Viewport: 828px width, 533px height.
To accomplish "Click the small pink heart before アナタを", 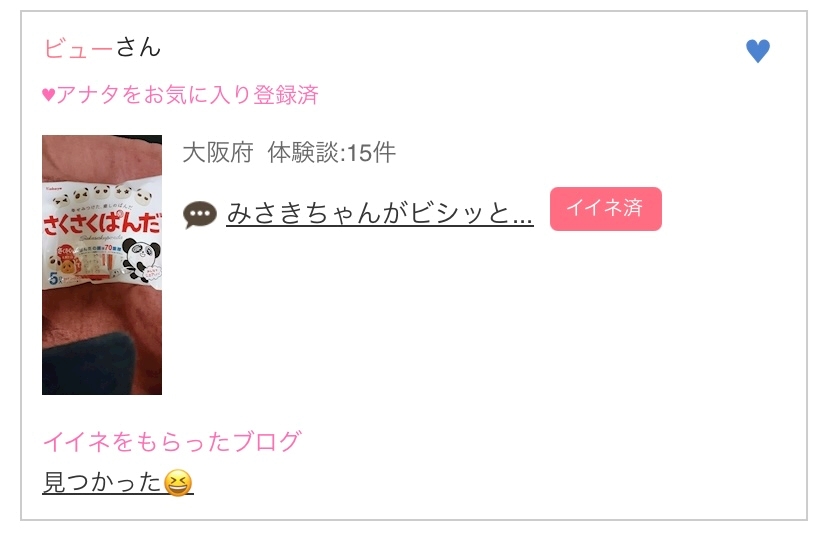I will (x=49, y=95).
